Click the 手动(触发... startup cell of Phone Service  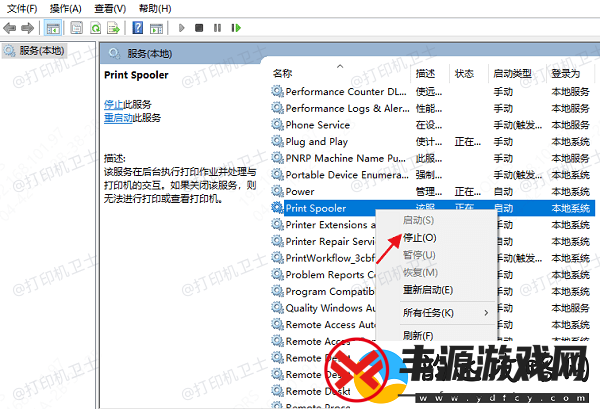tap(517, 125)
